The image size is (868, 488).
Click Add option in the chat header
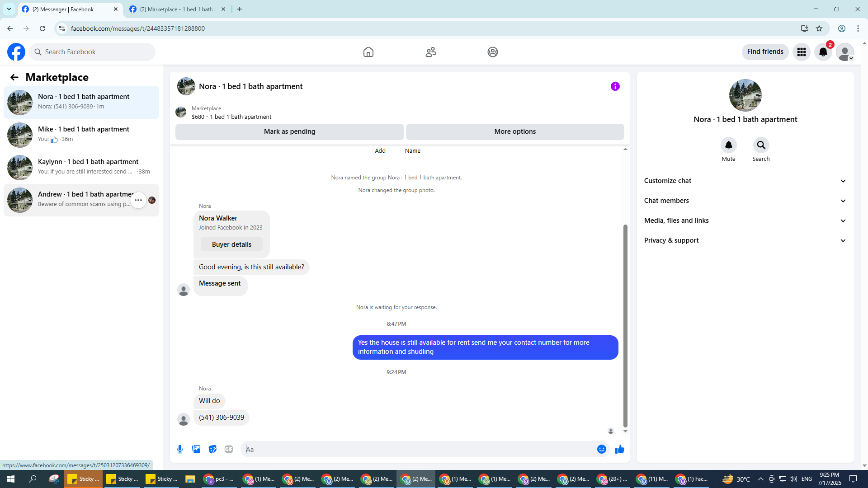[x=380, y=151]
